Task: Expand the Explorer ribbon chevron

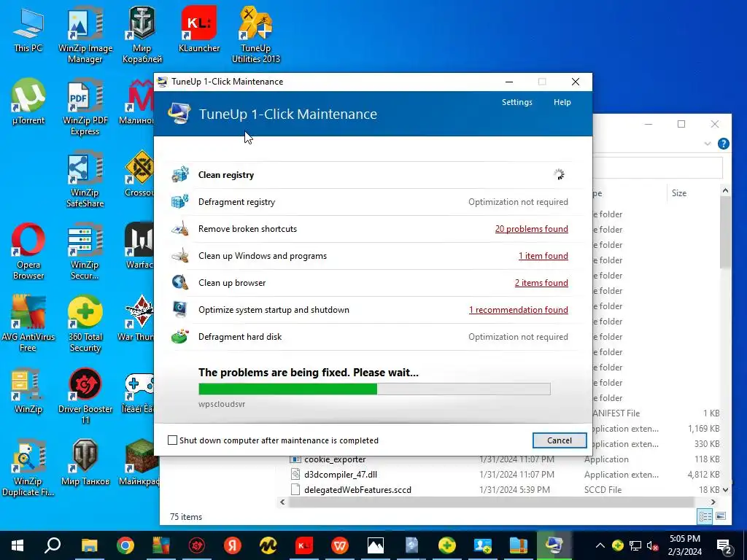Action: 708,144
